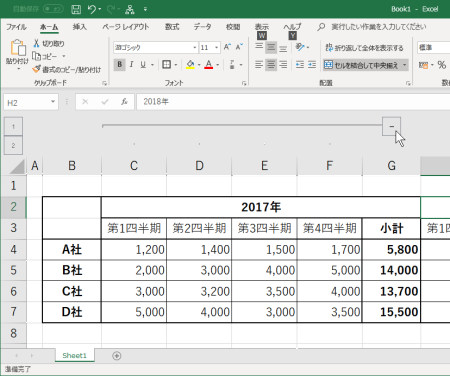Select column C header
Screen dimensions: 450x376
134,166
